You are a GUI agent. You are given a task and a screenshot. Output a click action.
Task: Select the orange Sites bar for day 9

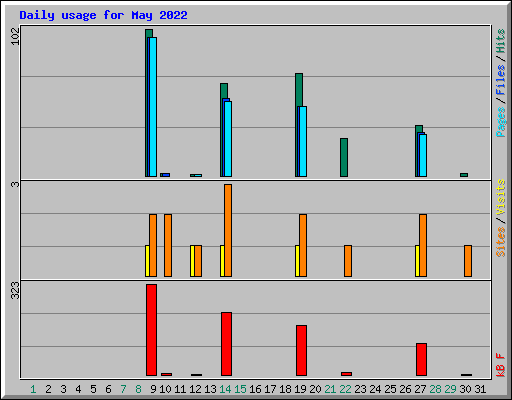tap(153, 245)
